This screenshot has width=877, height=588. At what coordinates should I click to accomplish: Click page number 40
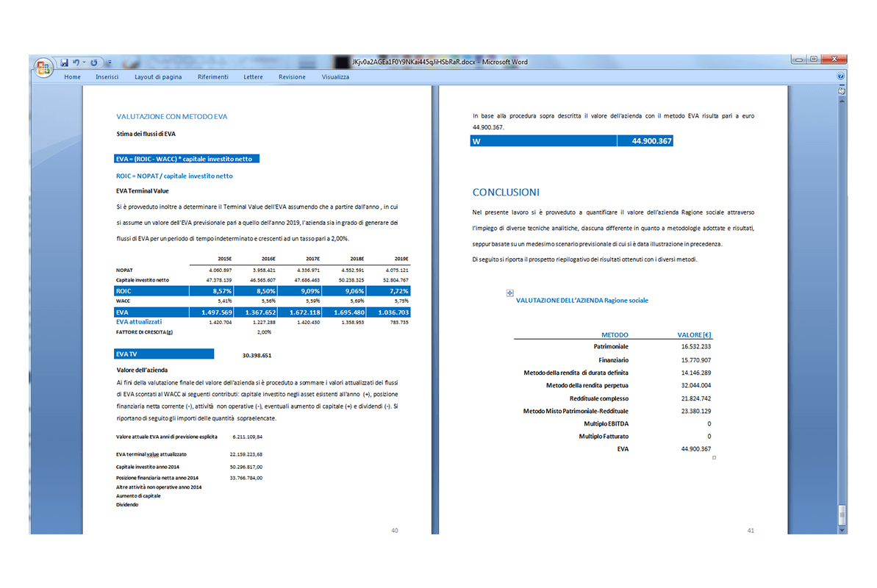(x=394, y=531)
